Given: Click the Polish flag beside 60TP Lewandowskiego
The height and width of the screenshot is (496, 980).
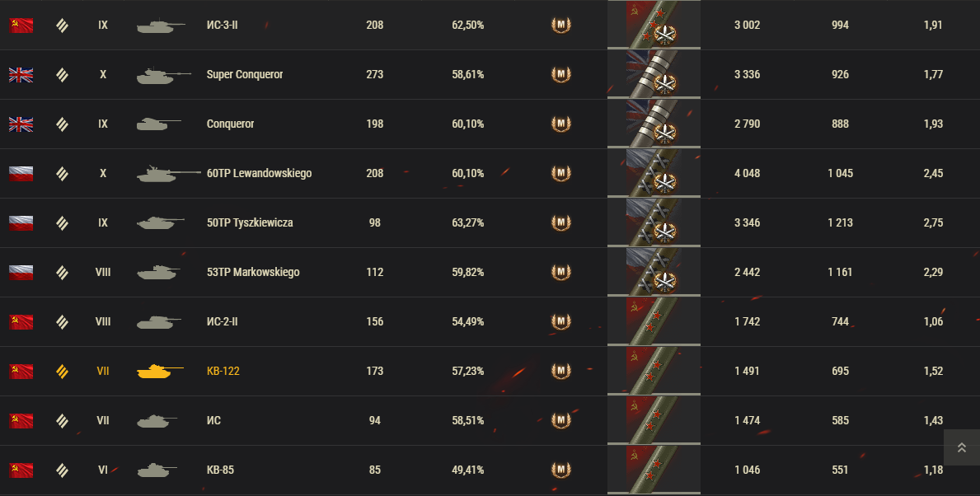Looking at the screenshot, I should 21,173.
